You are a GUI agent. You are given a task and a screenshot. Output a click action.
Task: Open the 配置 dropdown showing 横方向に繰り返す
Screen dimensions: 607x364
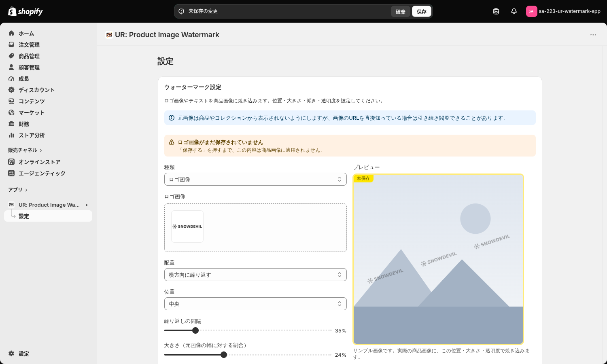(x=255, y=275)
